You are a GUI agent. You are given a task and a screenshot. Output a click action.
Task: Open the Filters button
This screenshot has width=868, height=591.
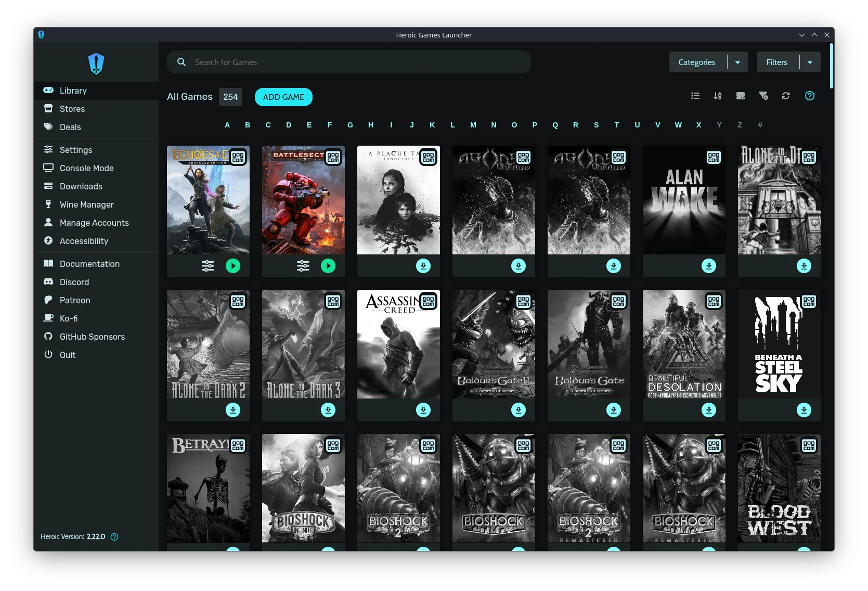pos(777,62)
